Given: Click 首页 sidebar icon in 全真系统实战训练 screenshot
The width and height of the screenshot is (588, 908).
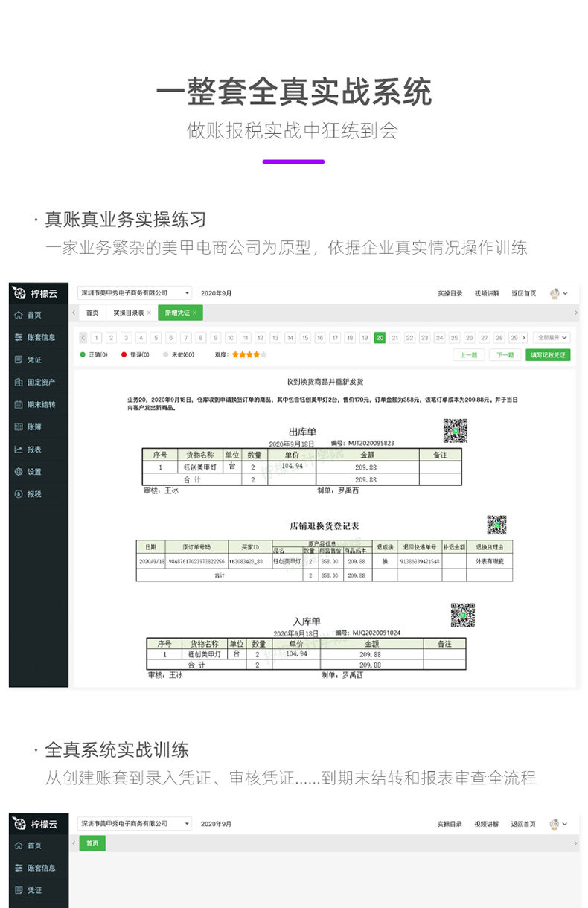Looking at the screenshot, I should click(19, 846).
